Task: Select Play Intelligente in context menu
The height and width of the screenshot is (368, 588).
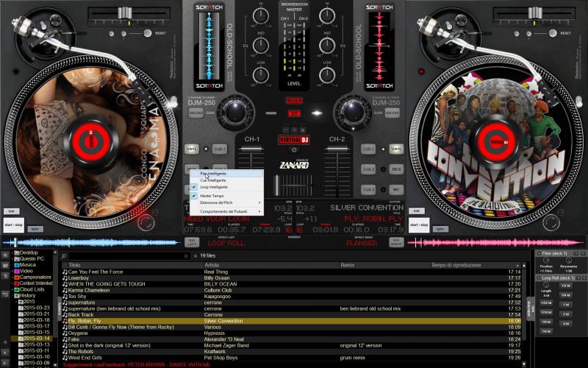Action: point(226,174)
